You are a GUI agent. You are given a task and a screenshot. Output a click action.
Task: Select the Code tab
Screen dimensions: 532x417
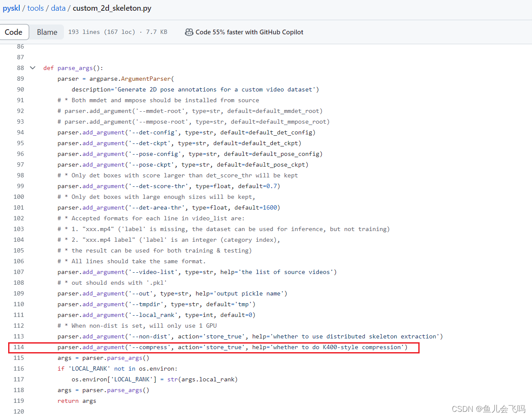click(x=14, y=32)
